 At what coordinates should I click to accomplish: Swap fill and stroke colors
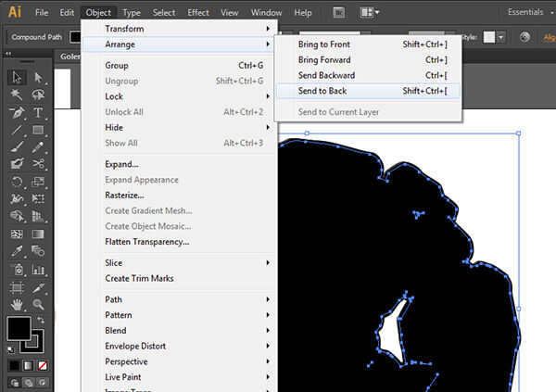pyautogui.click(x=41, y=321)
